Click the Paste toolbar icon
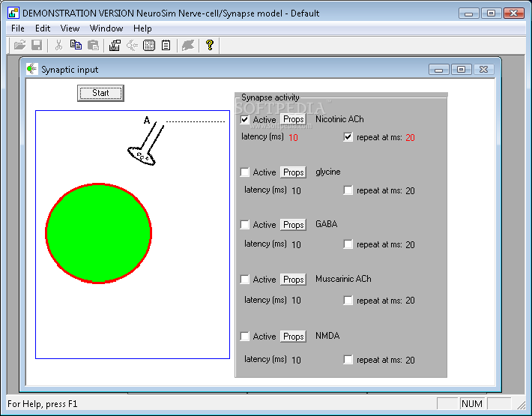Screen dimensions: 532x416 coord(93,45)
